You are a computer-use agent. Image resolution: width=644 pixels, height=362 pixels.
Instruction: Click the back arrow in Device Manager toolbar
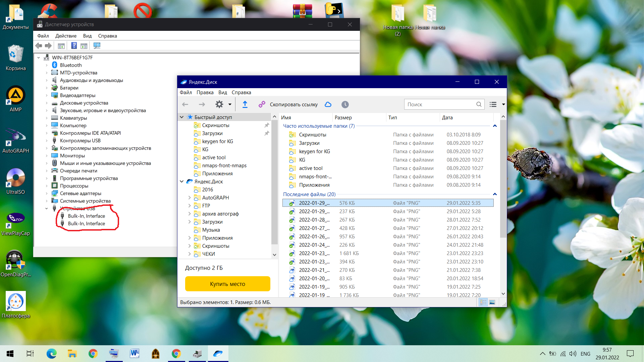[39, 46]
